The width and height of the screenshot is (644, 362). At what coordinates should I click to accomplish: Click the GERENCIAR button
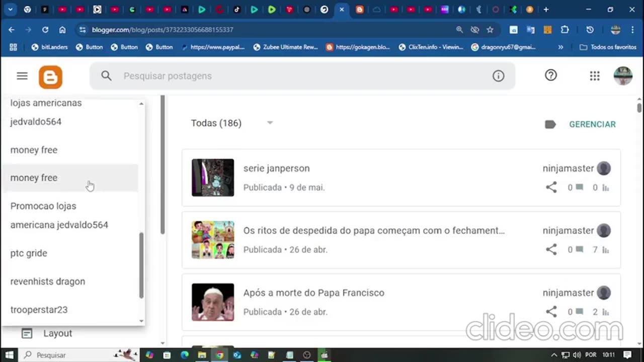click(592, 124)
